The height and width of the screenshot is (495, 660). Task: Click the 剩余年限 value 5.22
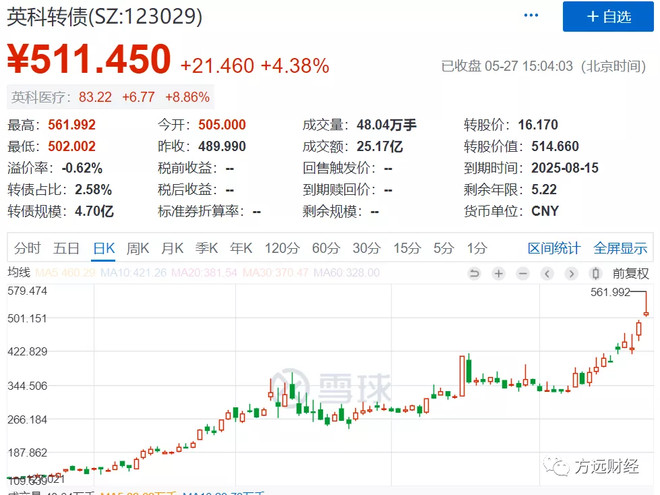coord(544,189)
